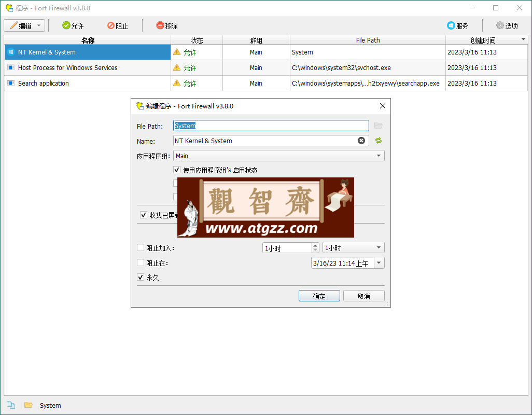Click the 允许 green check toolbar button
532x415 pixels.
(73, 25)
